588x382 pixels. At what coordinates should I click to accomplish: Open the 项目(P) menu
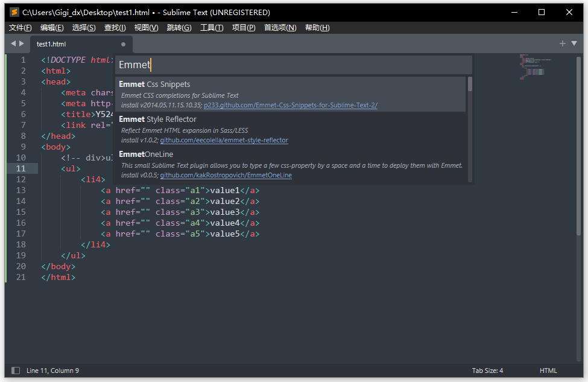pyautogui.click(x=244, y=28)
